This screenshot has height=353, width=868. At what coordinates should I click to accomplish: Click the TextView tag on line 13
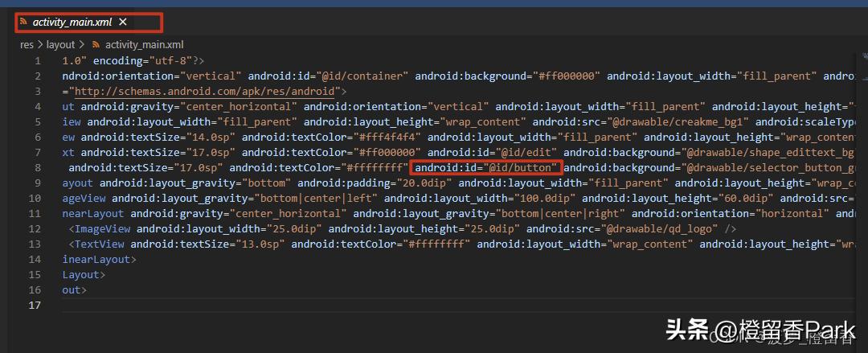100,244
